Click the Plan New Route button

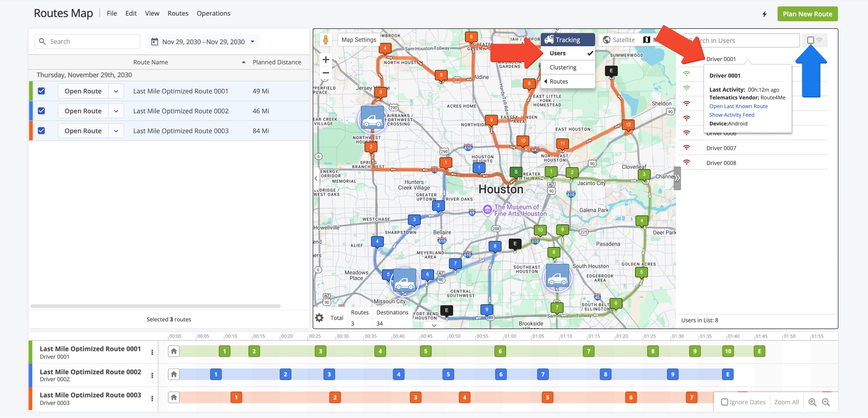click(807, 14)
